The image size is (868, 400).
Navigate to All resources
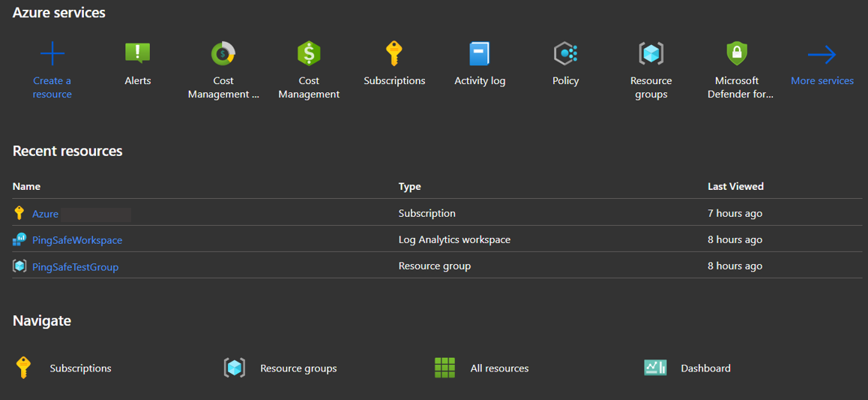pyautogui.click(x=499, y=368)
